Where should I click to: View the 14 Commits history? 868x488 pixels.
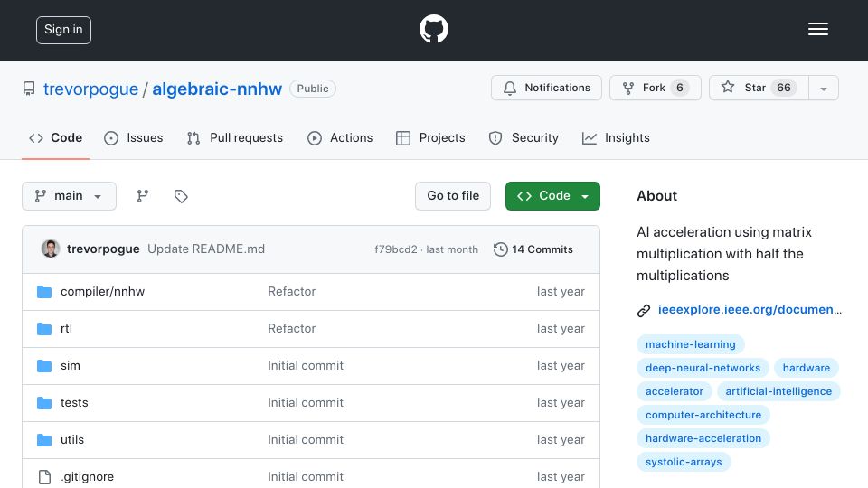[x=533, y=249]
